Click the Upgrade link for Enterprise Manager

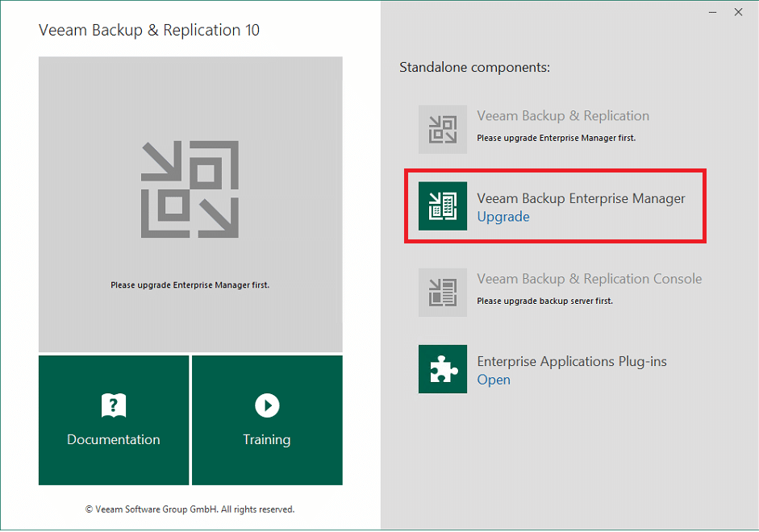click(503, 217)
